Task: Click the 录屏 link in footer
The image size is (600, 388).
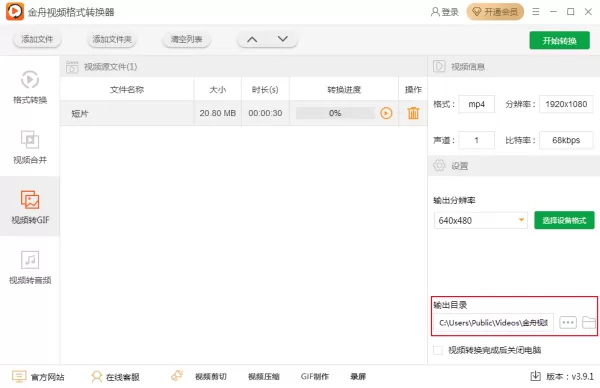Action: click(358, 377)
